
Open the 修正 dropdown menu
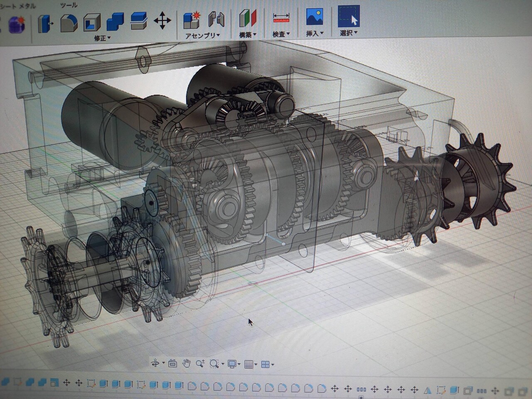[x=102, y=38]
